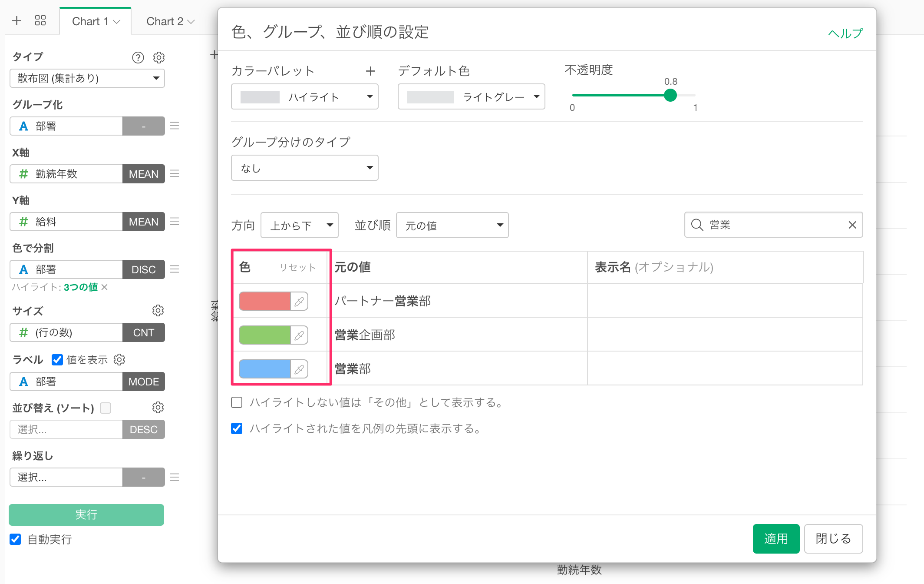The width and height of the screenshot is (924, 584).
Task: Enable showing non-highlighted values as その他
Action: click(x=237, y=402)
